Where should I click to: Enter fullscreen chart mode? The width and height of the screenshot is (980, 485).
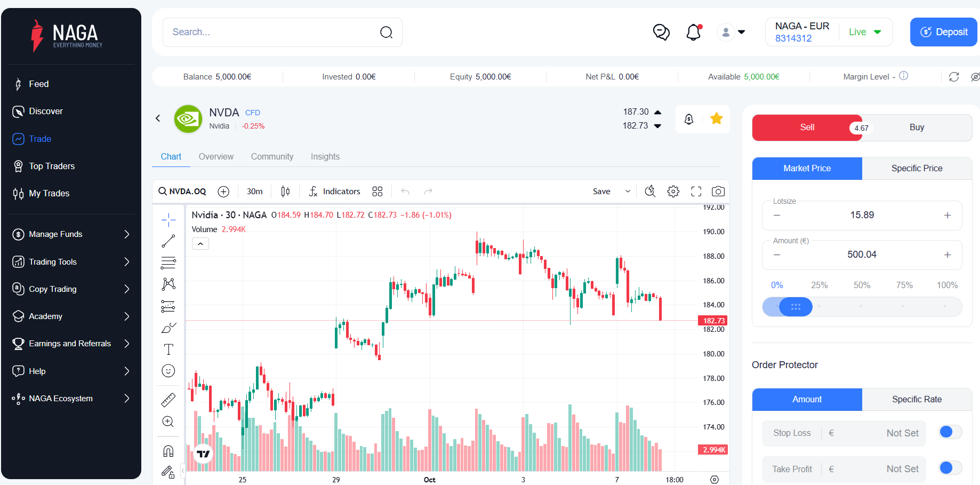(696, 192)
